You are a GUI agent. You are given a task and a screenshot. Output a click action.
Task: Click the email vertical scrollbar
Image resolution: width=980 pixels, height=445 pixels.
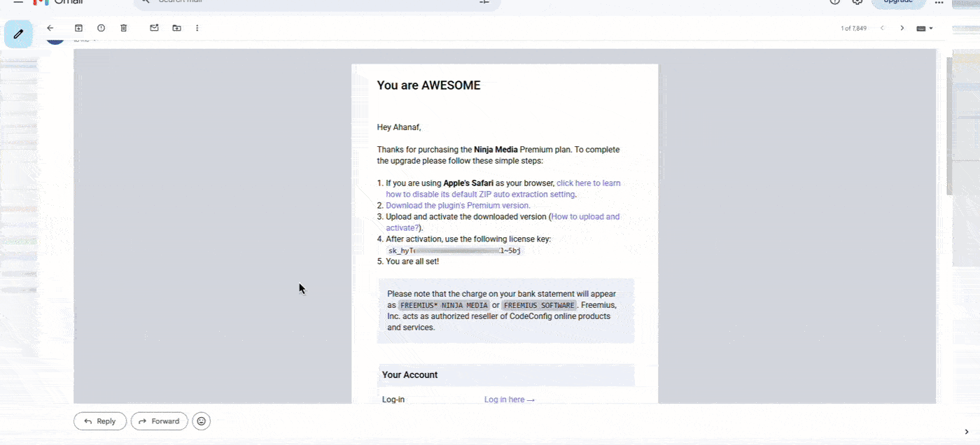949,126
